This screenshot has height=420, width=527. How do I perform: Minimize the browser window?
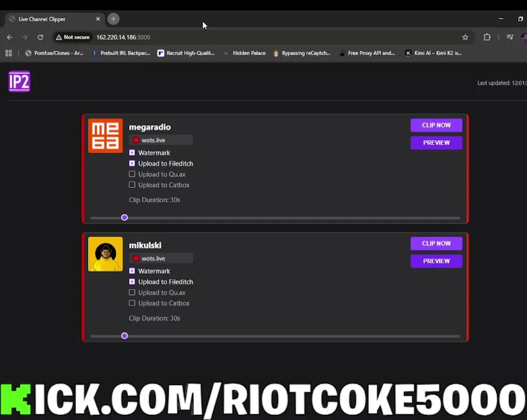point(501,19)
